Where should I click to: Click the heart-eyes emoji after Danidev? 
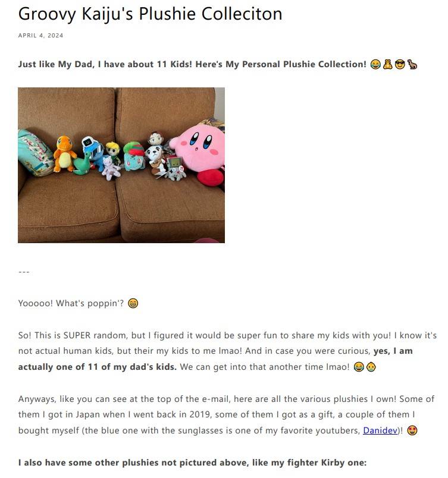pos(412,430)
